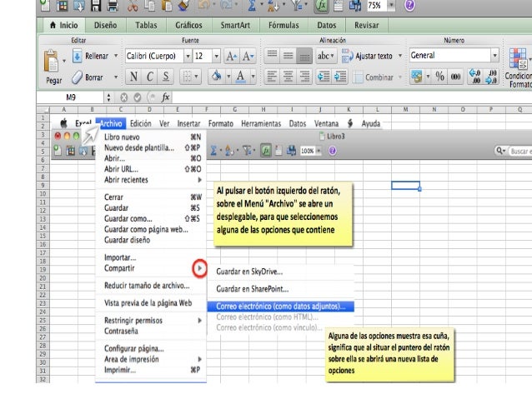
Task: Click the fx formula builder toolbar icon
Action: coord(321,6)
